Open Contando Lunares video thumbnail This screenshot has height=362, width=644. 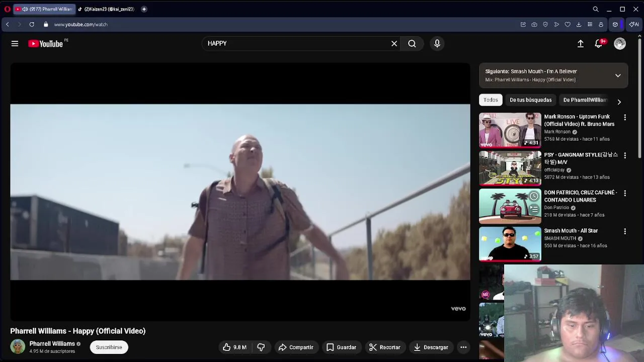tap(510, 206)
